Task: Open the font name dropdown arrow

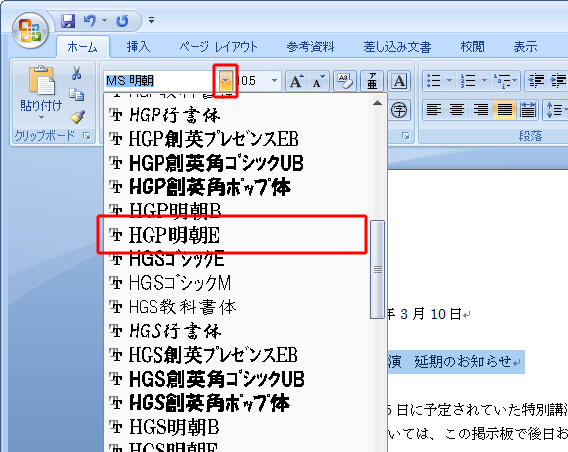Action: [225, 80]
